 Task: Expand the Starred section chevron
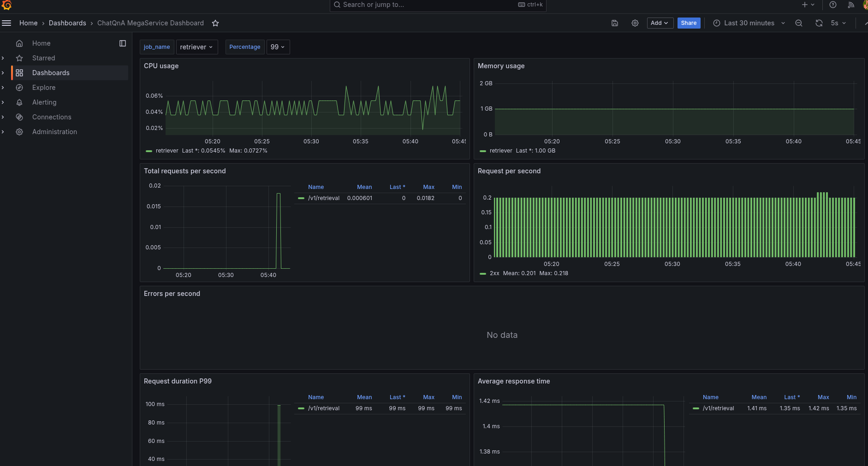(x=3, y=58)
